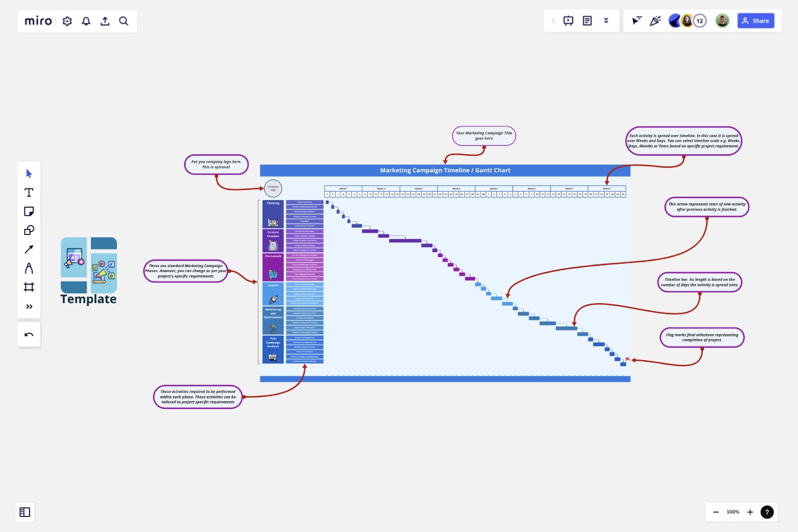Pick the Sticky note tool
Image resolution: width=798 pixels, height=532 pixels.
(x=29, y=212)
